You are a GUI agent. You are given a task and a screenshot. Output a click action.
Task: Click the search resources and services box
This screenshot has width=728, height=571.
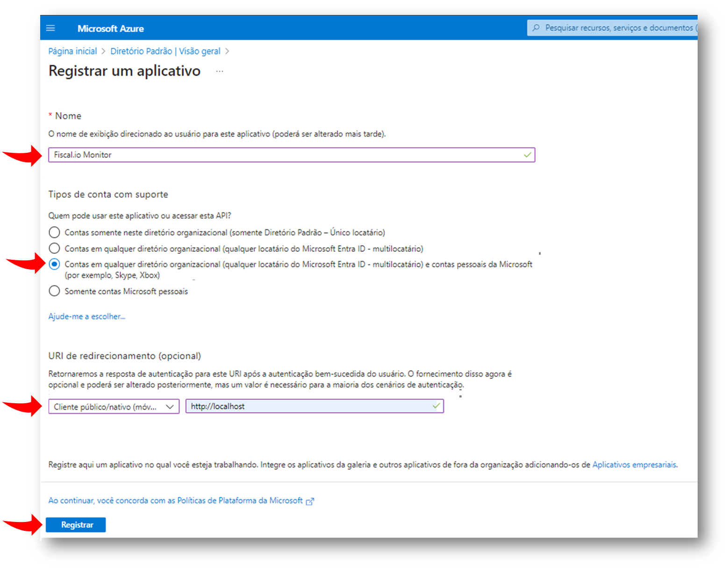tap(612, 28)
